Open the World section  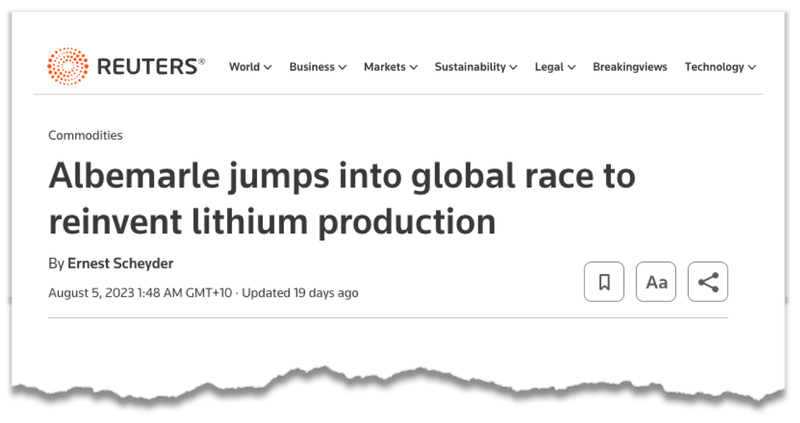click(x=244, y=67)
